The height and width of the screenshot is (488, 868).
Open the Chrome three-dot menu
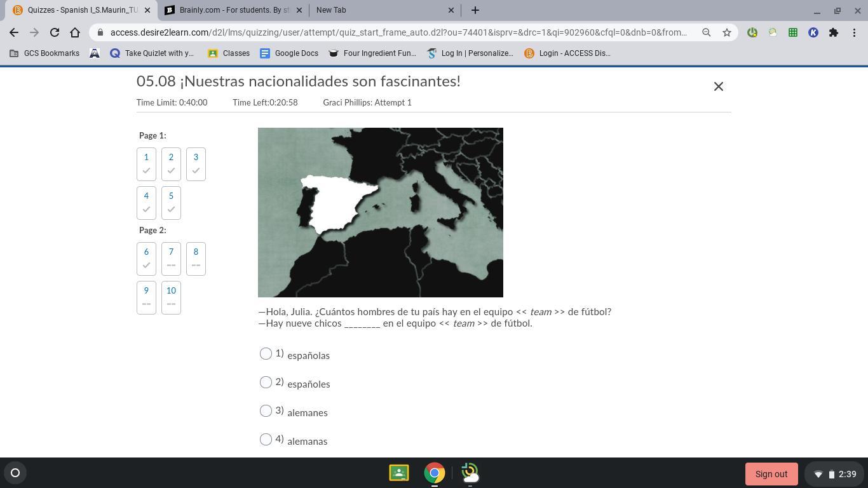854,32
